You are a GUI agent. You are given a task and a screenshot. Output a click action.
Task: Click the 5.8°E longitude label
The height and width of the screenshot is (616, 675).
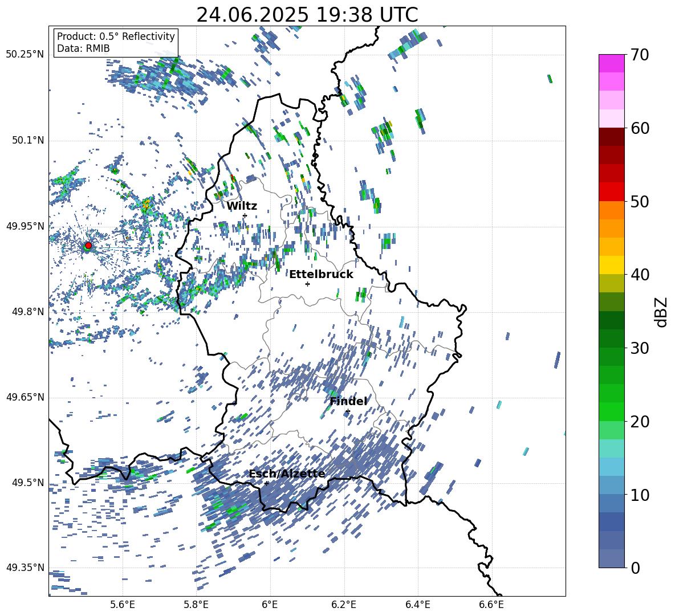(196, 605)
